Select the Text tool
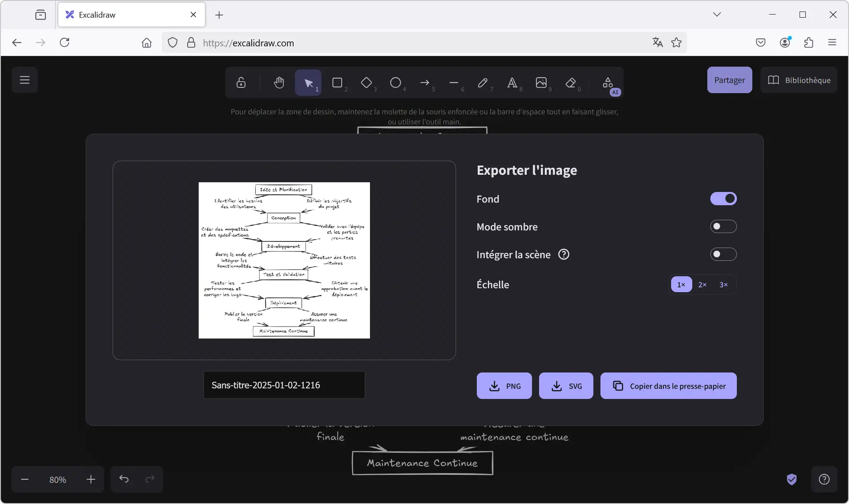849x504 pixels. (512, 83)
